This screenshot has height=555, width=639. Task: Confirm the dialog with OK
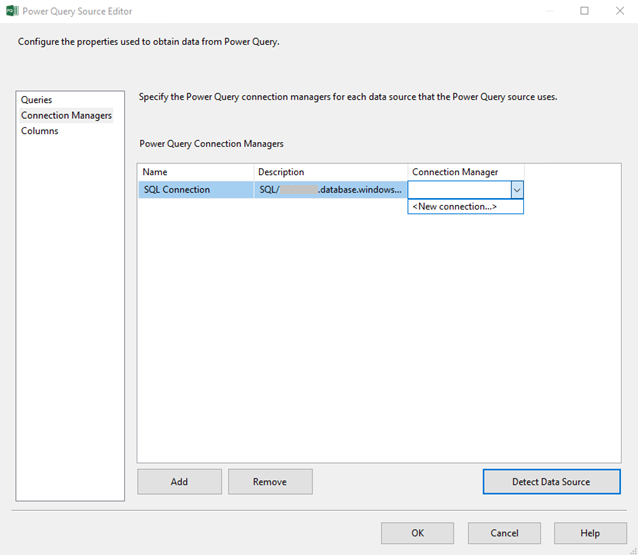coord(417,533)
